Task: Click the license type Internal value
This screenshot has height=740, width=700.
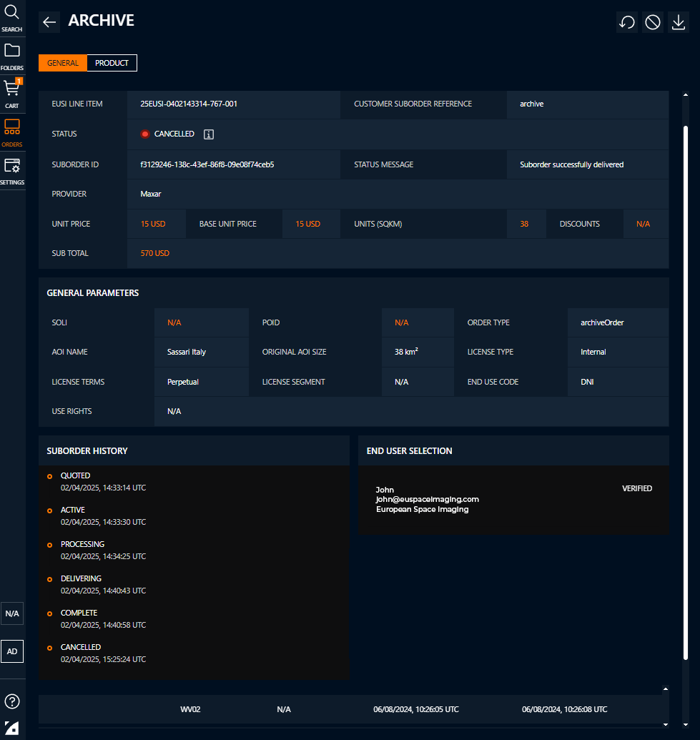Action: coord(593,352)
